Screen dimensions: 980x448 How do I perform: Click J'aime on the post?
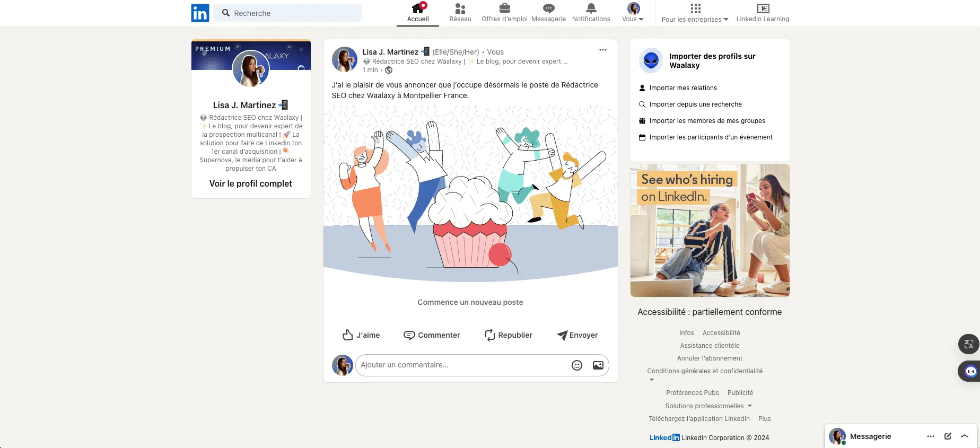(361, 335)
